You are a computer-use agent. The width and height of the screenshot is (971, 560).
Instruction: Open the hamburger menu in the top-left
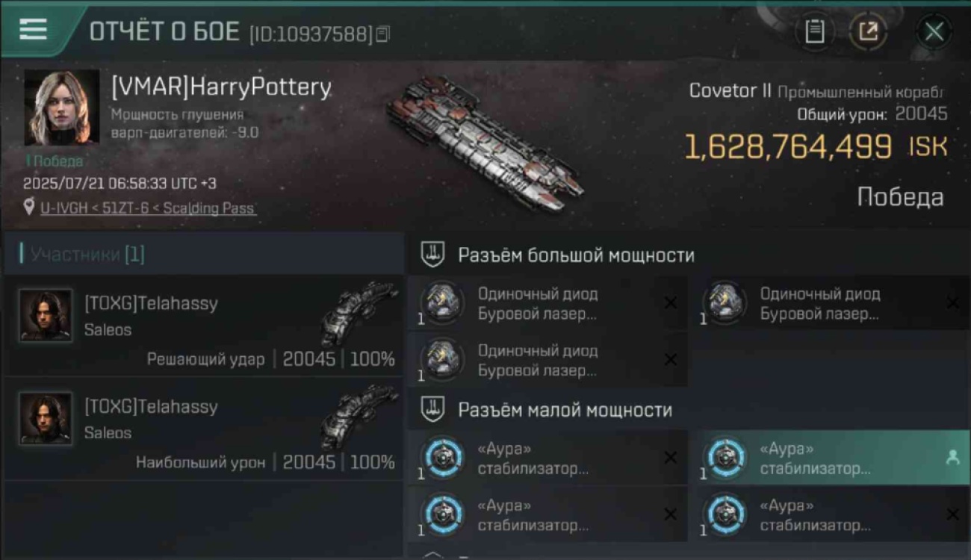pyautogui.click(x=33, y=30)
